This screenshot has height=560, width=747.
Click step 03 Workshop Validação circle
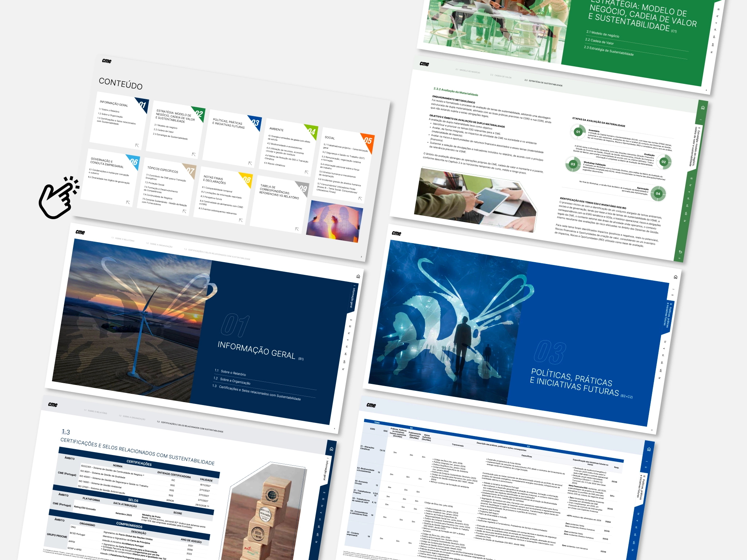573,164
